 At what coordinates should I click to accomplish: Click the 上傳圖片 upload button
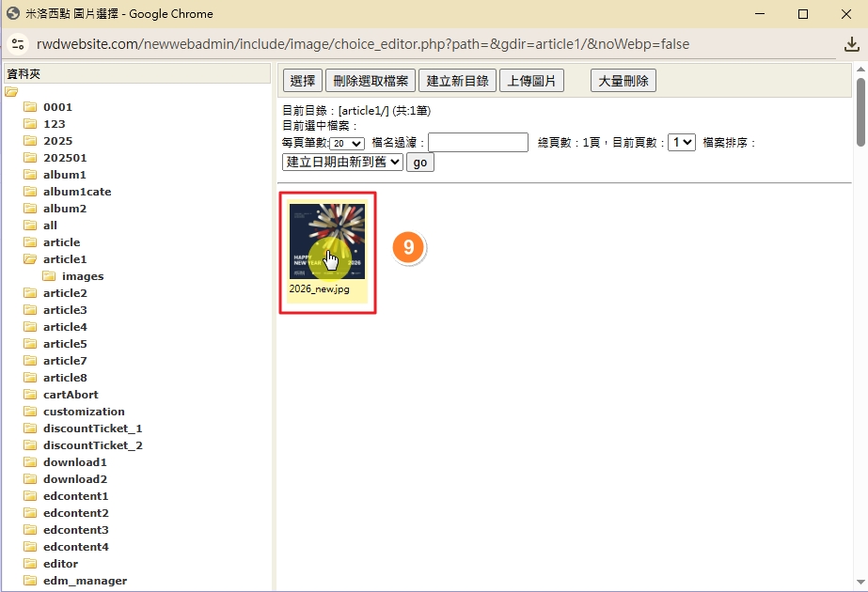(531, 81)
